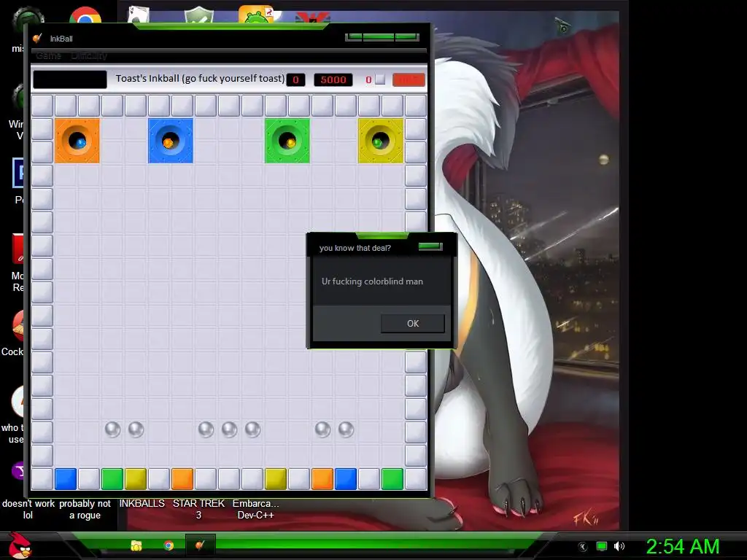Click the leftmost blue block in bottom row
Image resolution: width=747 pixels, height=560 pixels.
[x=66, y=479]
